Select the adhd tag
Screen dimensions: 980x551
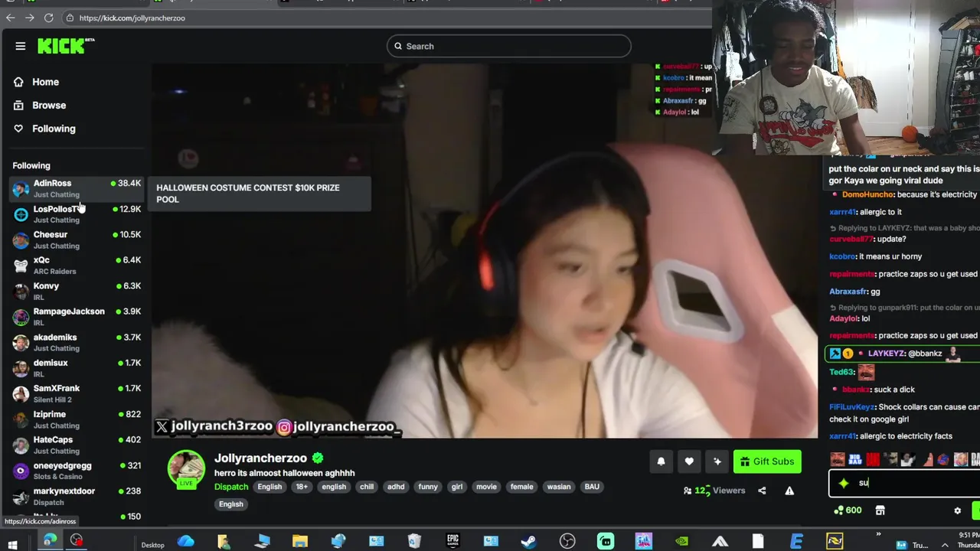click(396, 487)
